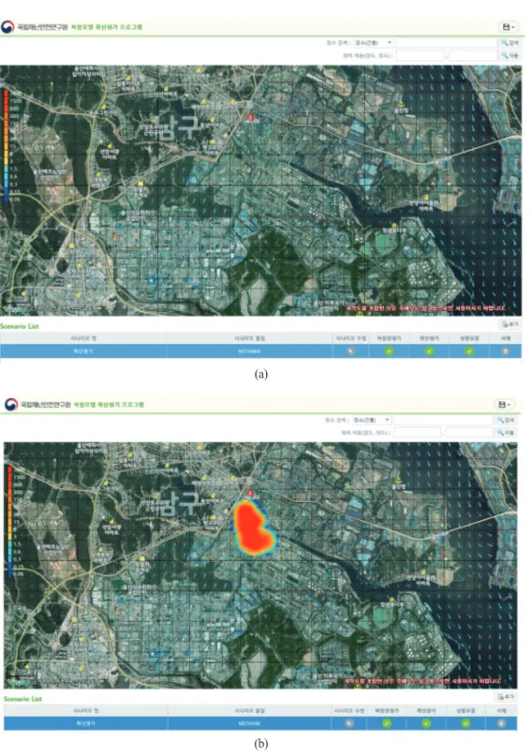Click the 'Scenario List' heading in figure (a)

click(20, 326)
